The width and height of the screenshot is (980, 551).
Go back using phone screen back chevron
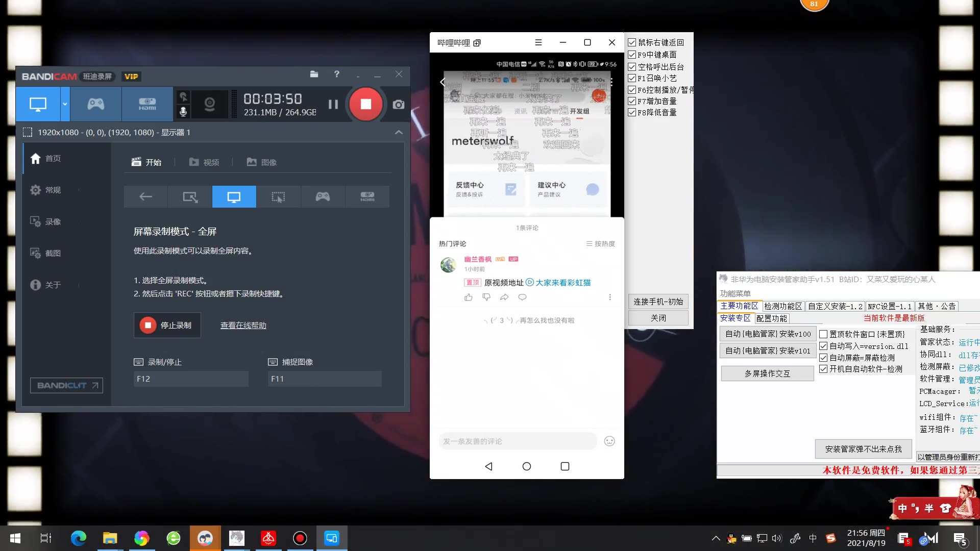tap(443, 82)
